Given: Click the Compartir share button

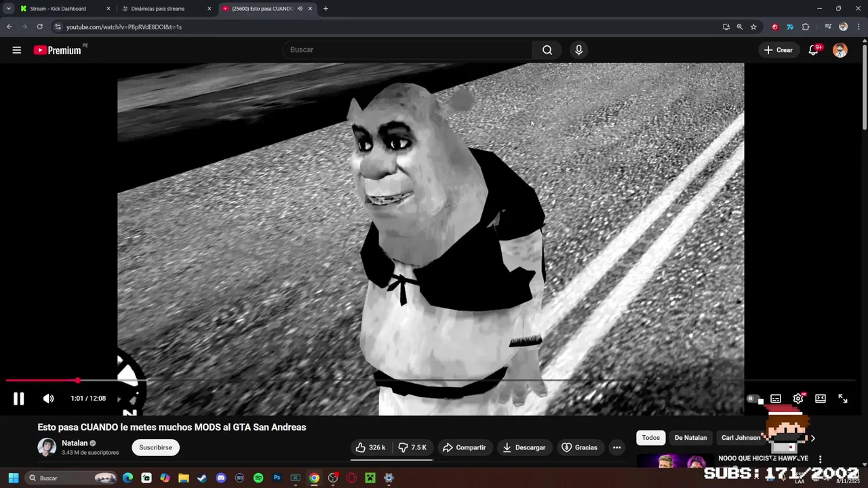Looking at the screenshot, I should [x=465, y=447].
